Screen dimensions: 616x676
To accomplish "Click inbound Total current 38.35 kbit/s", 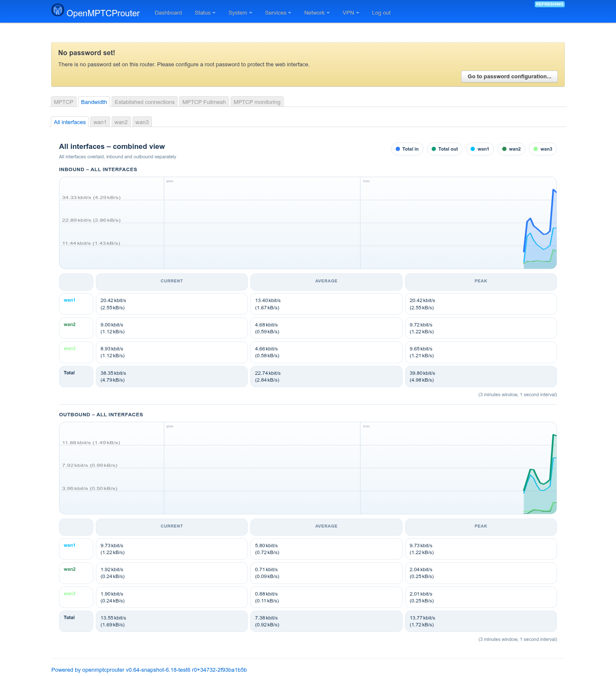I will [x=172, y=377].
